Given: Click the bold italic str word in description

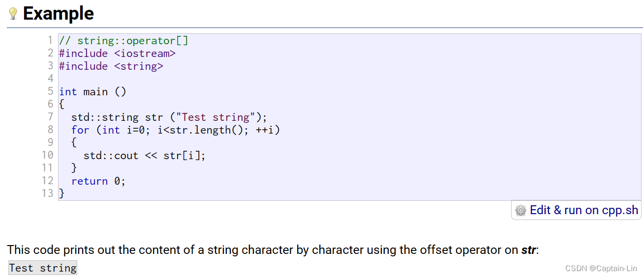Looking at the screenshot, I should click(x=528, y=250).
